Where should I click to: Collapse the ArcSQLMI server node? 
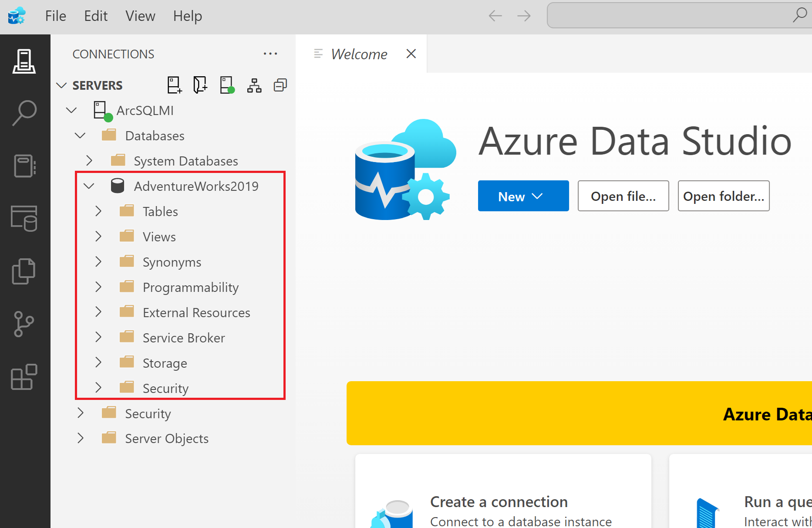tap(71, 110)
